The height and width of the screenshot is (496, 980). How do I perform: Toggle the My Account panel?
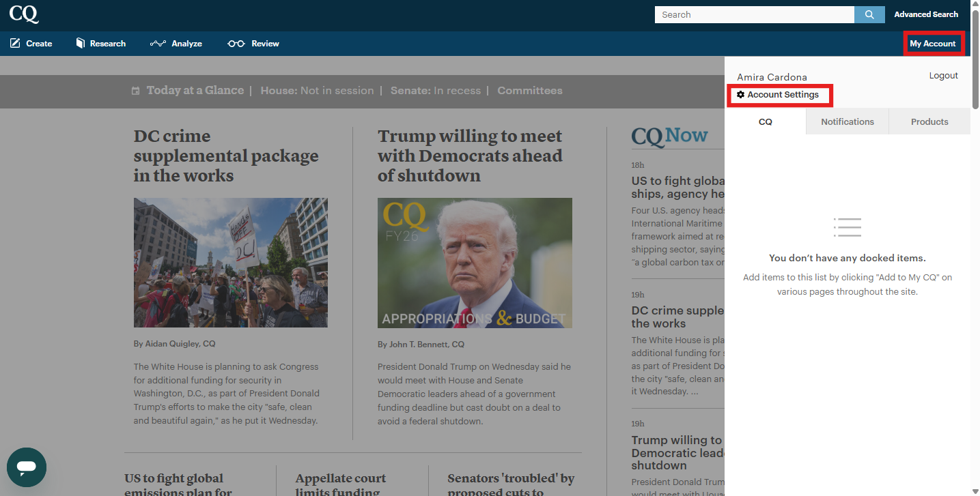[x=933, y=44]
